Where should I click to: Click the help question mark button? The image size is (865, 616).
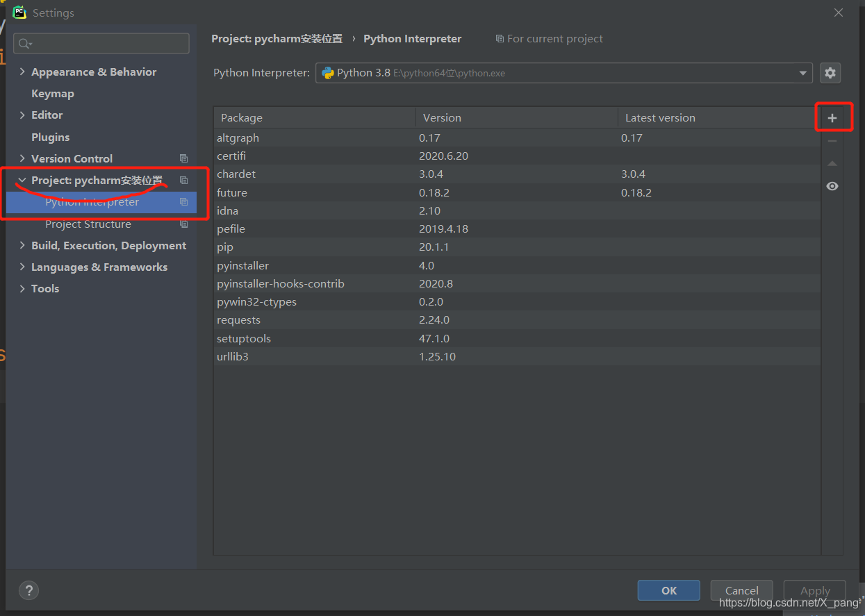(x=28, y=590)
